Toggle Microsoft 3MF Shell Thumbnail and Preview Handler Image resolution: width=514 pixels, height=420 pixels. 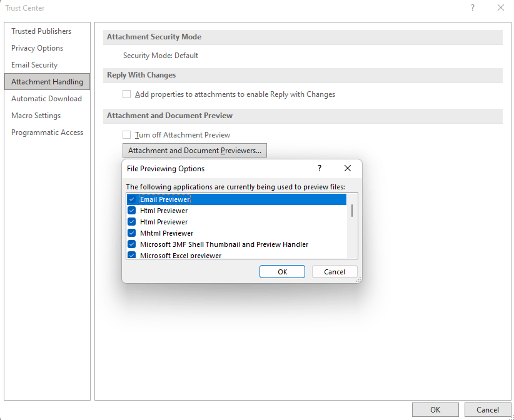pos(131,244)
